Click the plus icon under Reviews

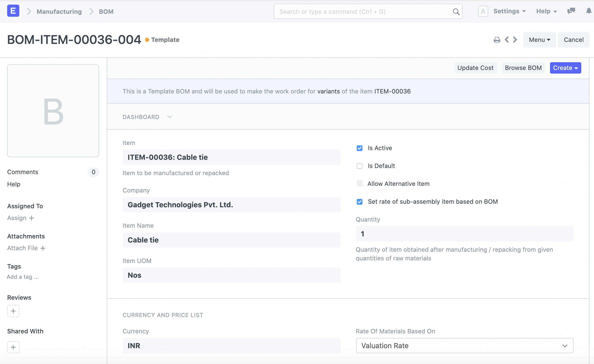pyautogui.click(x=13, y=311)
